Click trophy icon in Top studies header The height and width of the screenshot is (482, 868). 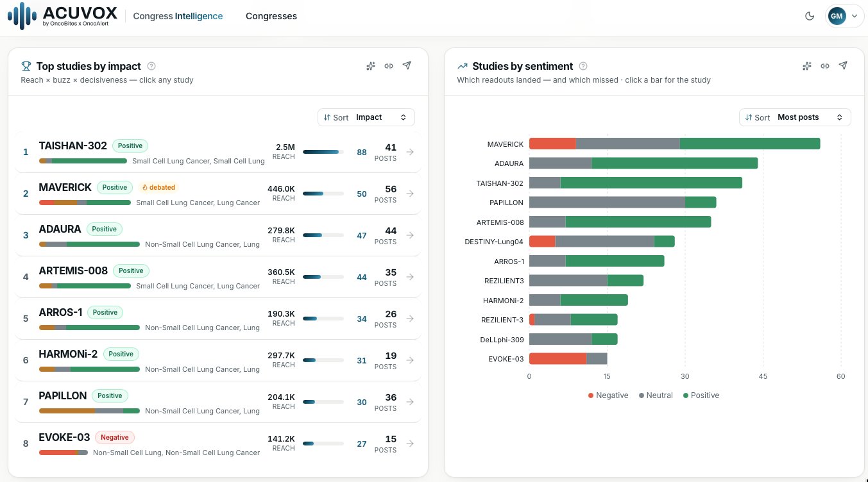click(26, 66)
